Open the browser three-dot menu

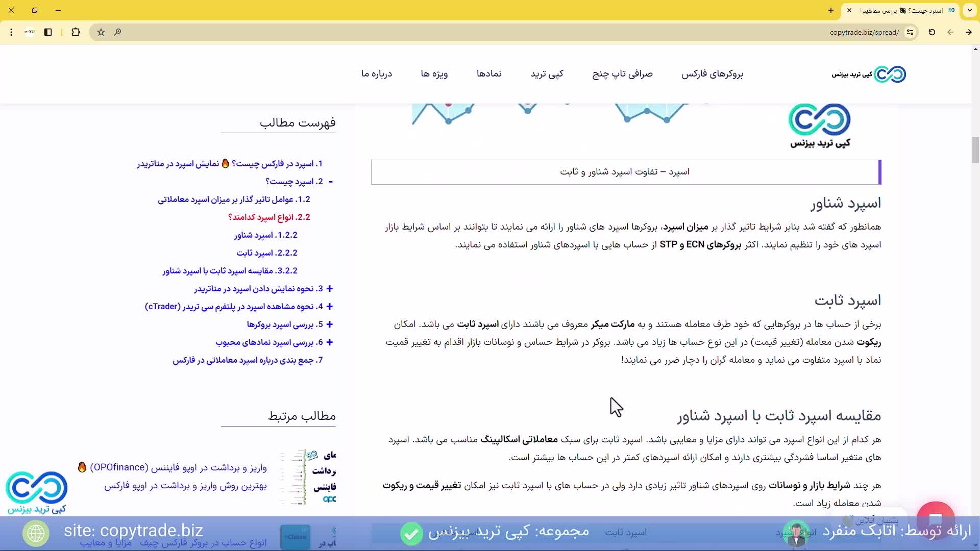tap(11, 32)
